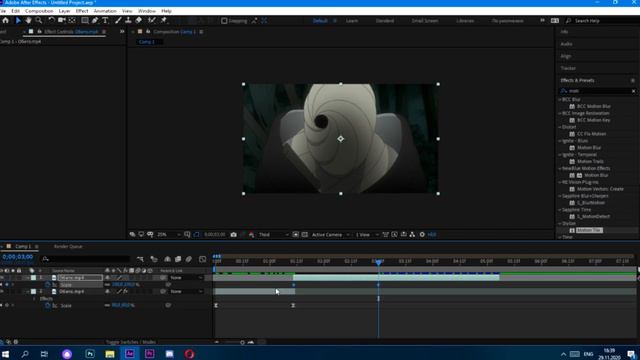Collapse the BCC Blur effects category
Image resolution: width=640 pixels, height=360 pixels.
[560, 100]
